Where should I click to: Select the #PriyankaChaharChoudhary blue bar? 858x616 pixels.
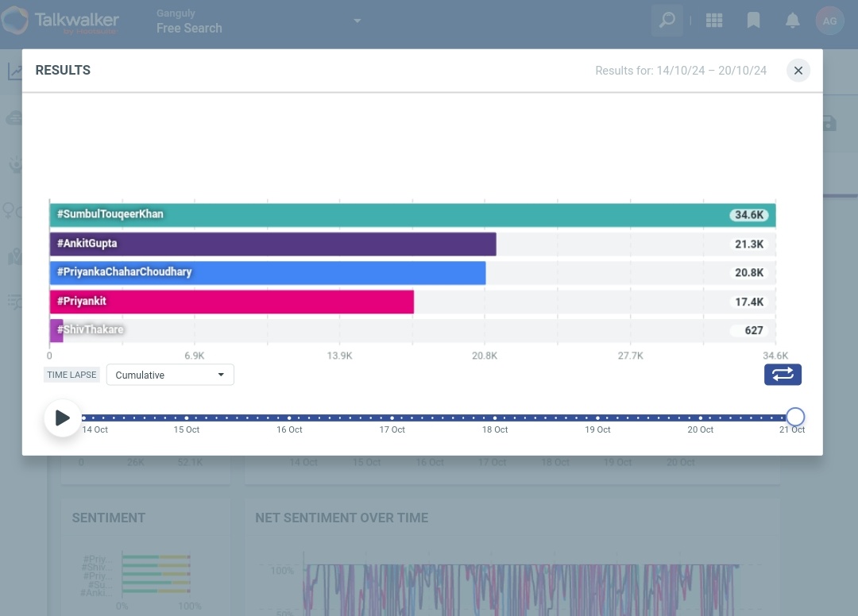pos(268,273)
